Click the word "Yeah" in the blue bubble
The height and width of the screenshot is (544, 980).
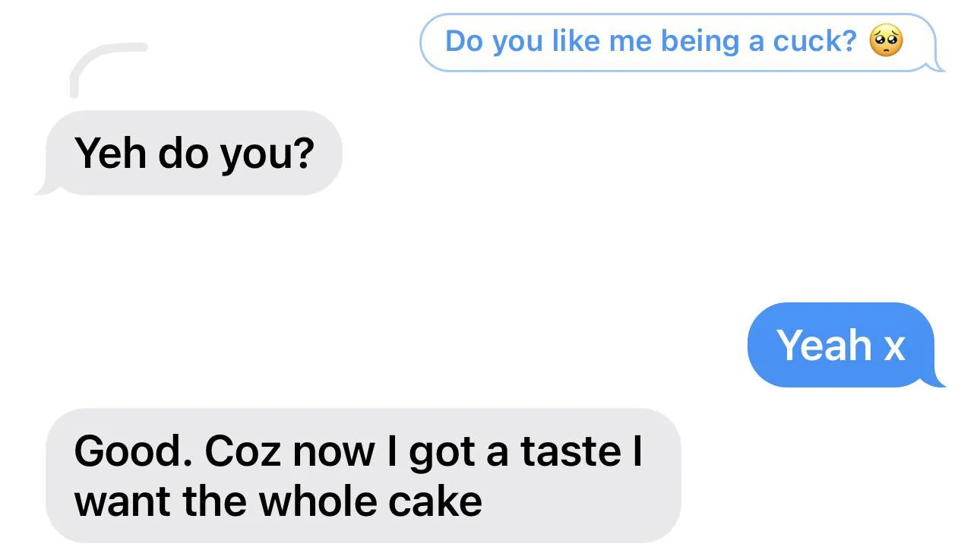coord(824,345)
